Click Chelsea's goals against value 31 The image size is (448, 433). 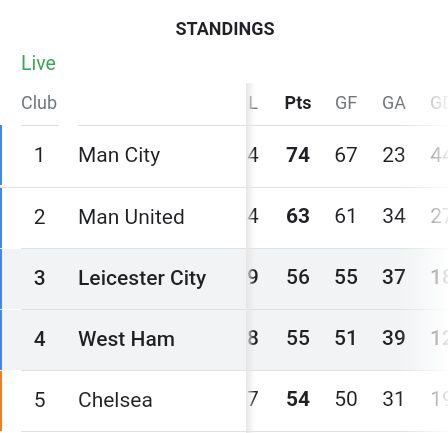393,399
